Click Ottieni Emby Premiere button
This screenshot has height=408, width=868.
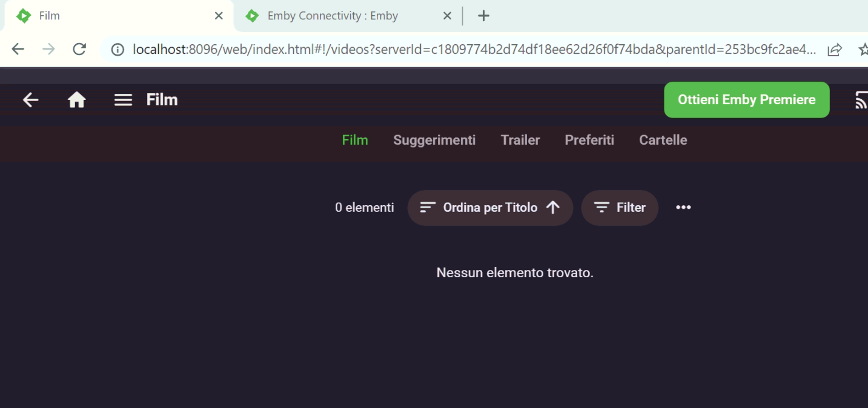(747, 100)
